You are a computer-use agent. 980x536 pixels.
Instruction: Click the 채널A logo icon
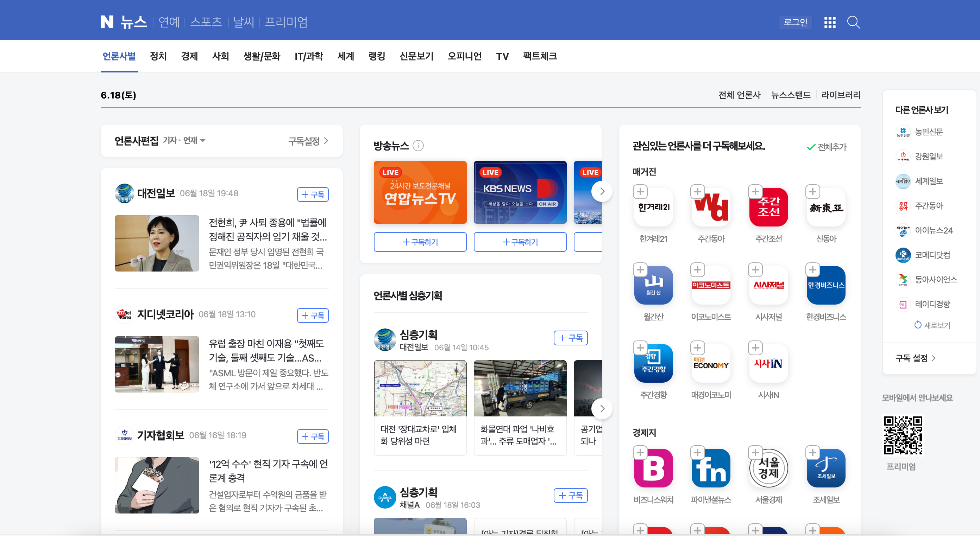385,497
